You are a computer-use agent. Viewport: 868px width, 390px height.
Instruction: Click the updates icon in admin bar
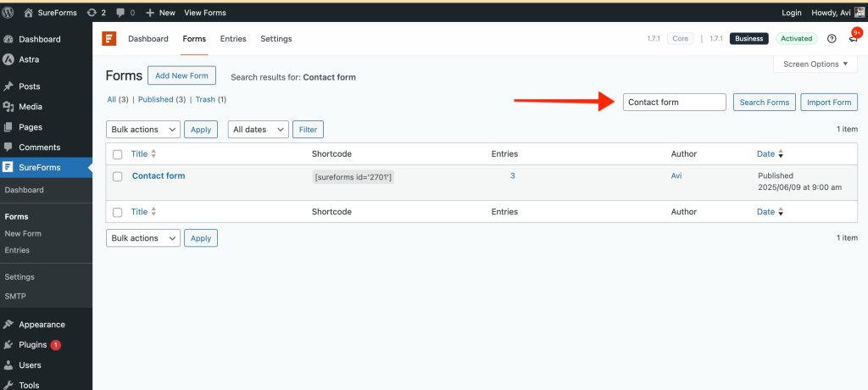pos(92,13)
